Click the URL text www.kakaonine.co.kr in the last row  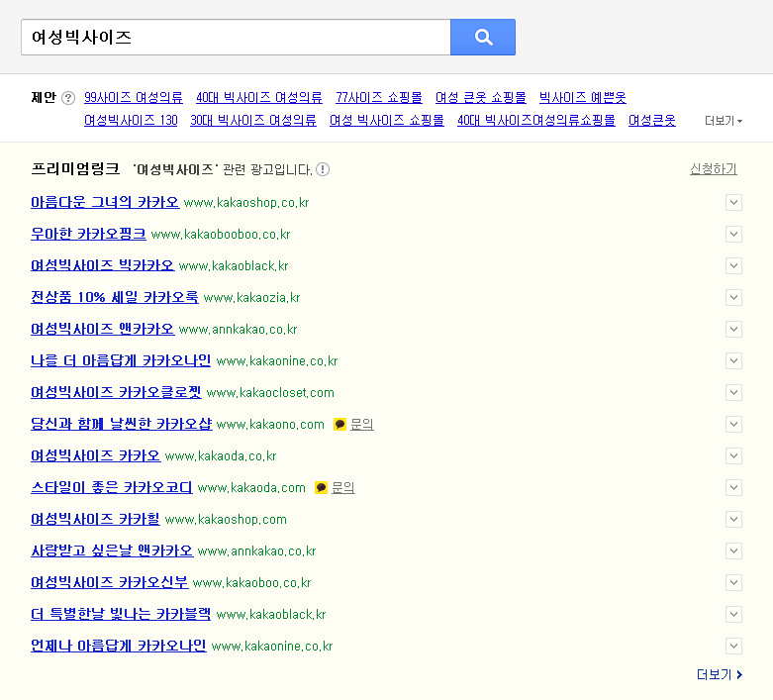click(272, 647)
